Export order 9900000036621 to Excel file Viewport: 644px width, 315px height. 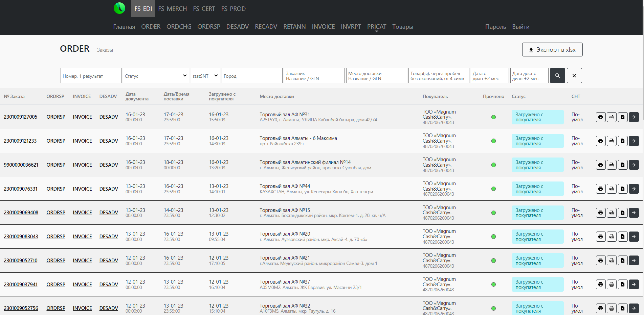(623, 165)
